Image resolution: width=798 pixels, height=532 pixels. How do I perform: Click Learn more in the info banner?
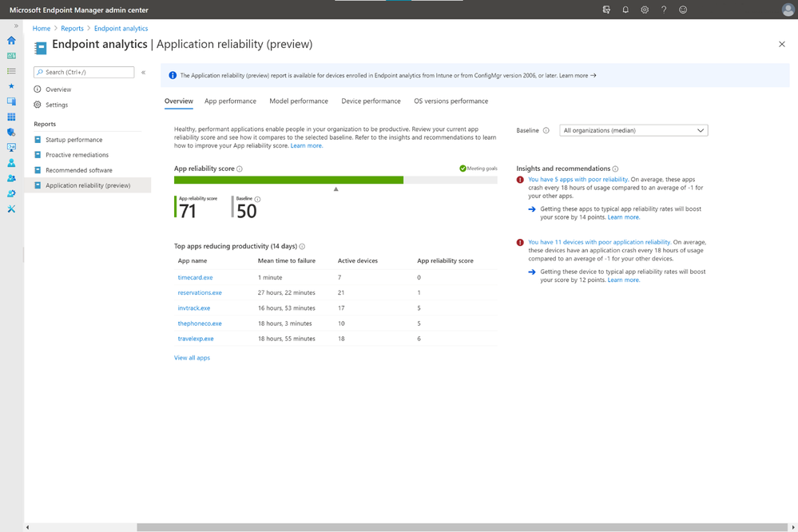(577, 75)
